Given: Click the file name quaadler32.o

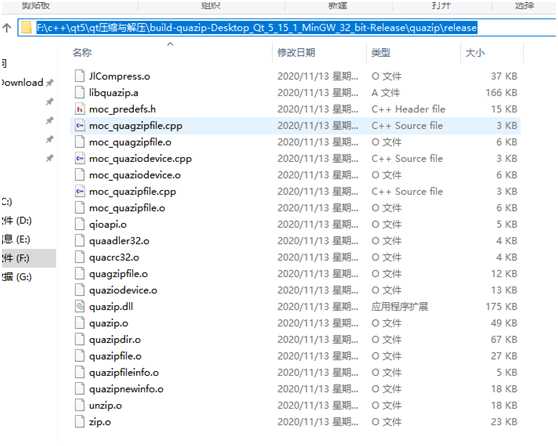Looking at the screenshot, I should click(119, 241).
